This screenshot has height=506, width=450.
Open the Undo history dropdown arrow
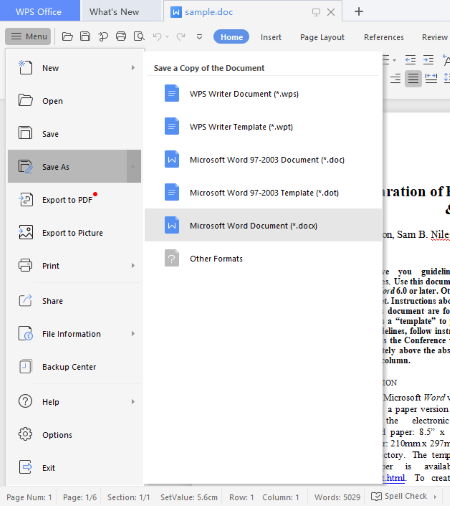click(x=167, y=37)
